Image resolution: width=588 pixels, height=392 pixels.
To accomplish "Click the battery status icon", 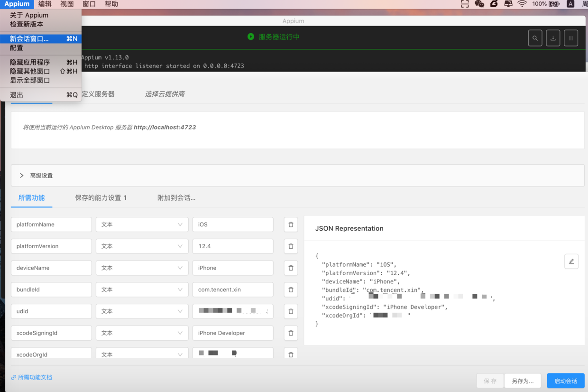I will click(x=554, y=4).
